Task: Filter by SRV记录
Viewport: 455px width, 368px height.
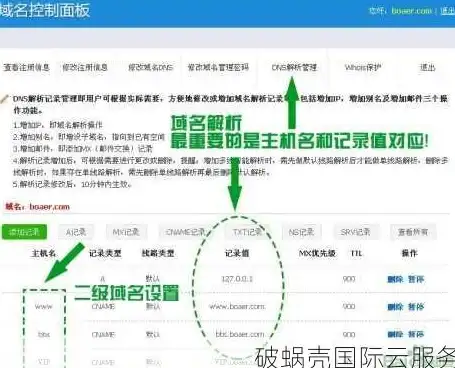Action: 355,232
